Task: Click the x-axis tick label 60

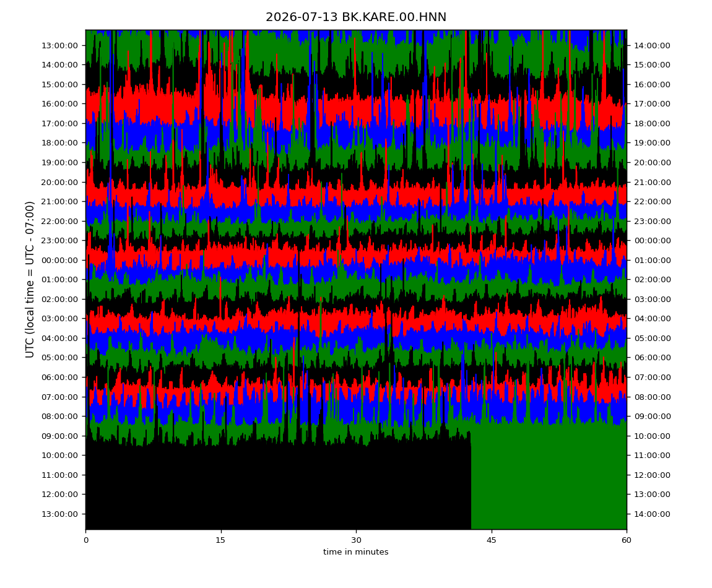Action: (x=627, y=540)
